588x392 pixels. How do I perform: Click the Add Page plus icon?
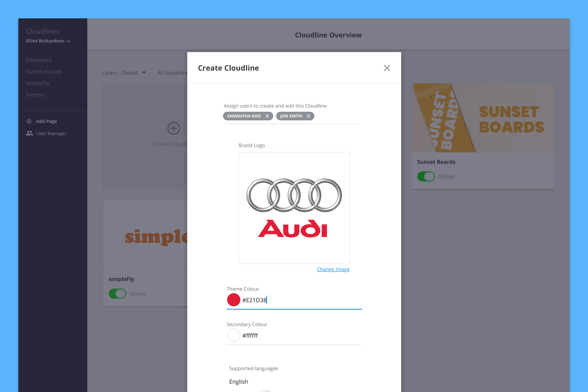[x=29, y=121]
